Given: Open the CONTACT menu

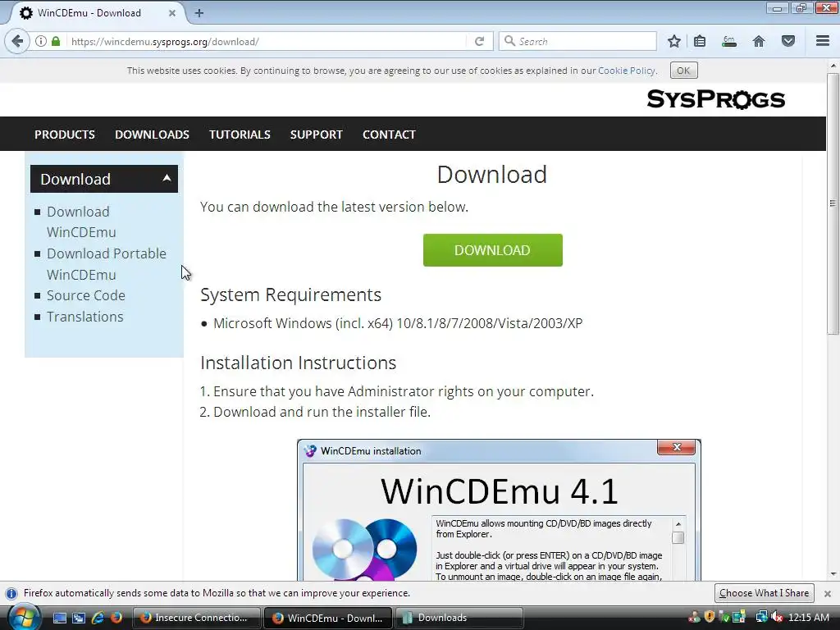Looking at the screenshot, I should pos(389,135).
